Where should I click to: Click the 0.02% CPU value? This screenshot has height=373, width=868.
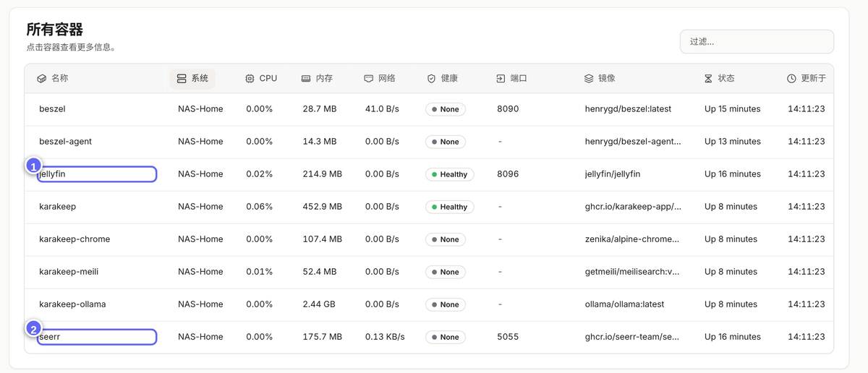click(x=259, y=174)
